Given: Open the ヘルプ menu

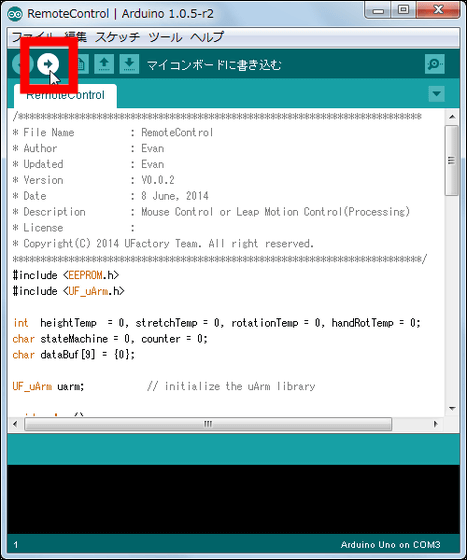Looking at the screenshot, I should (207, 37).
